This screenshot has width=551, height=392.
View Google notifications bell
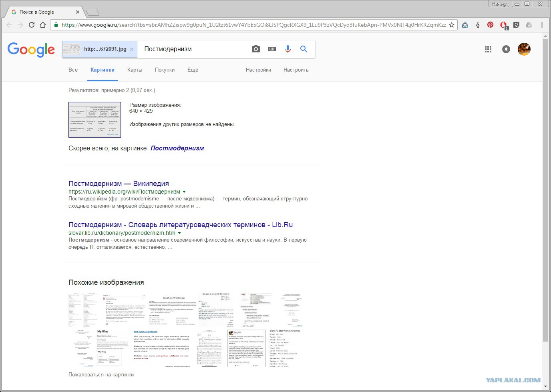(x=506, y=49)
